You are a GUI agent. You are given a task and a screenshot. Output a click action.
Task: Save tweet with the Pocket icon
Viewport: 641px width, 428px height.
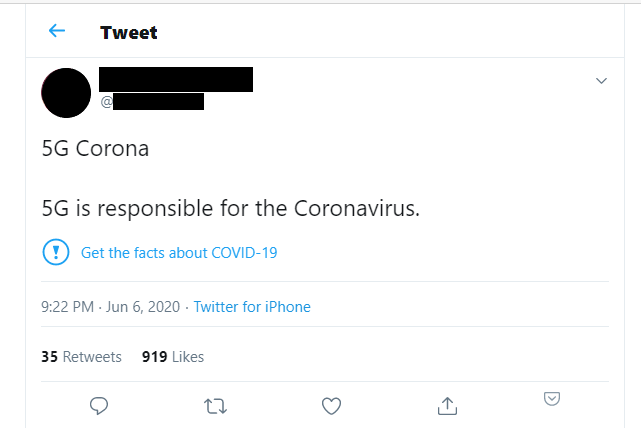(552, 399)
